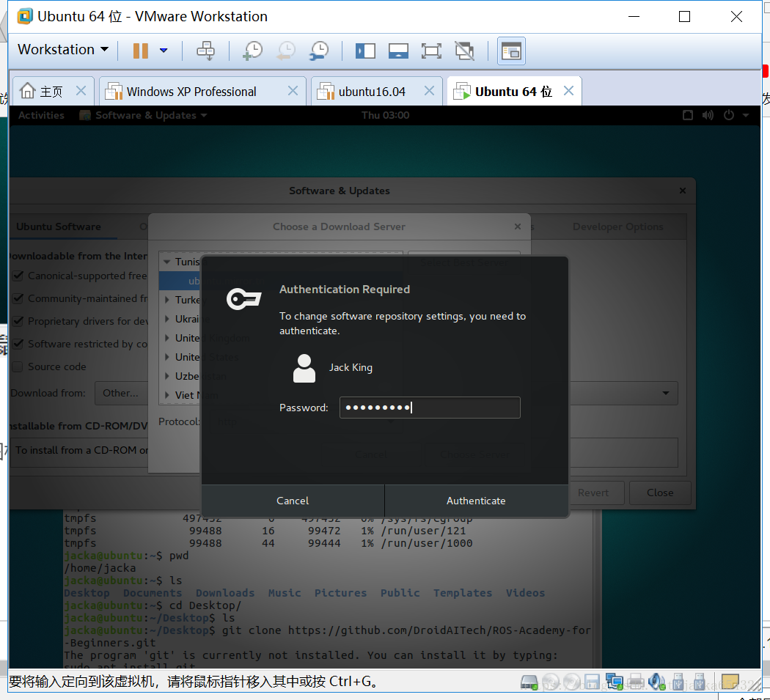Close the Software & Updates window

point(683,191)
